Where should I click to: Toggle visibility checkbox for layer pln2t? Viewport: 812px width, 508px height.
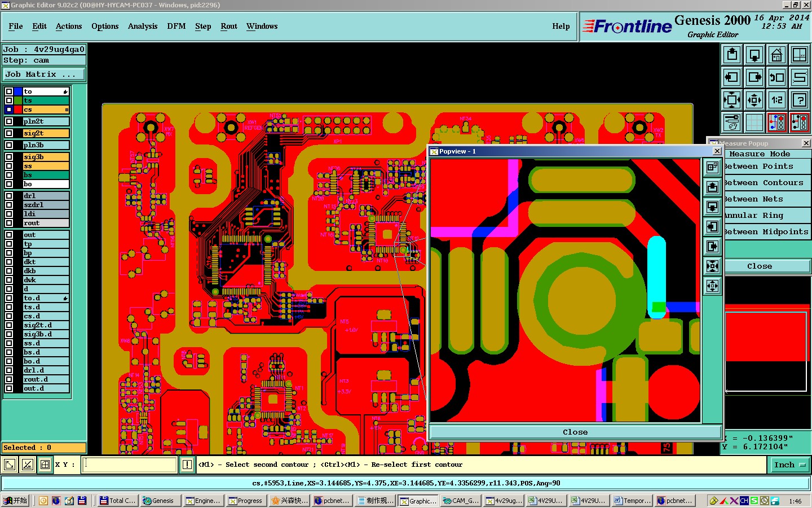coord(9,121)
